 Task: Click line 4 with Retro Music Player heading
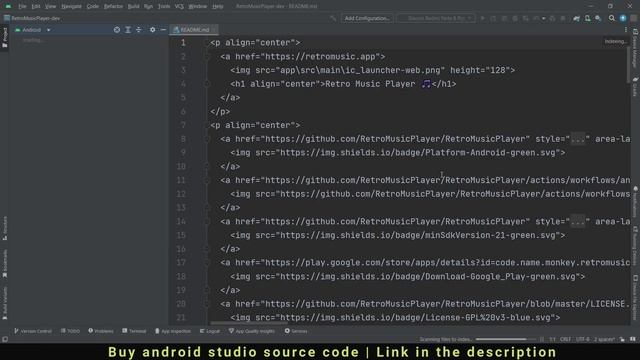(343, 84)
